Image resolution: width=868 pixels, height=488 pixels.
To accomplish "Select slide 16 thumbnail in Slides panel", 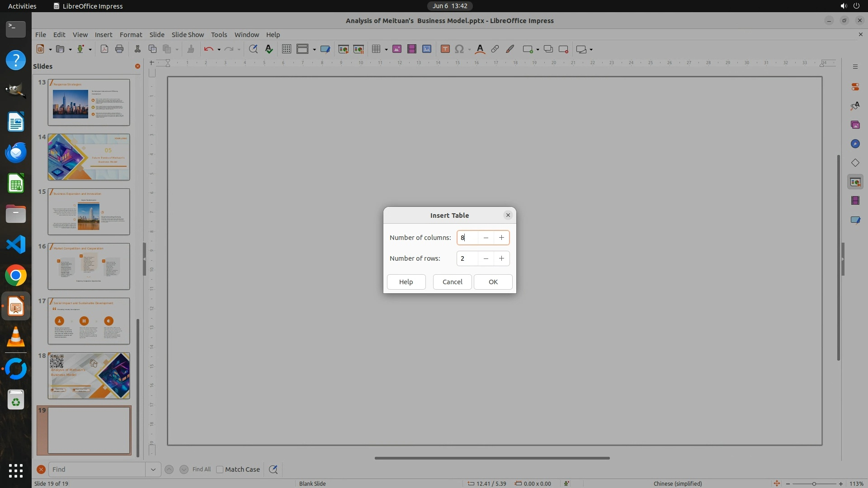I will 89,266.
